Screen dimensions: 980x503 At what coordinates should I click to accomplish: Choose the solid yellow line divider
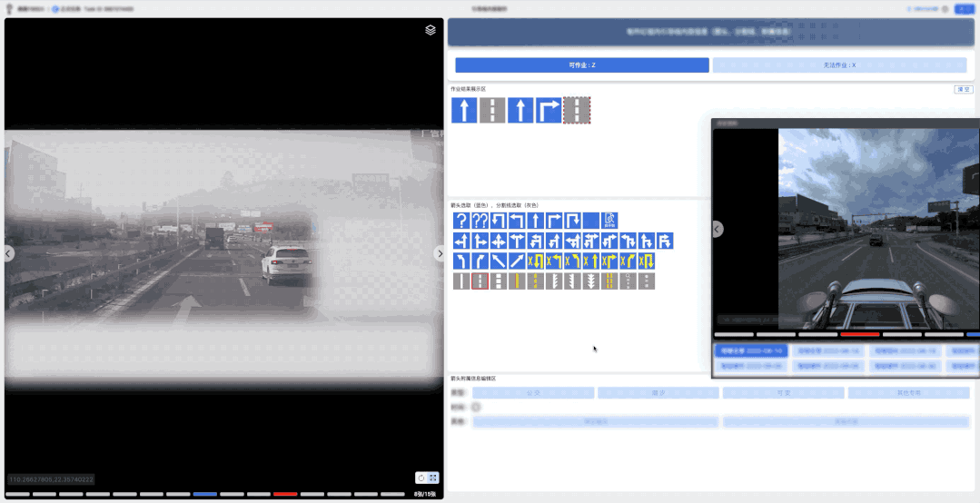517,281
